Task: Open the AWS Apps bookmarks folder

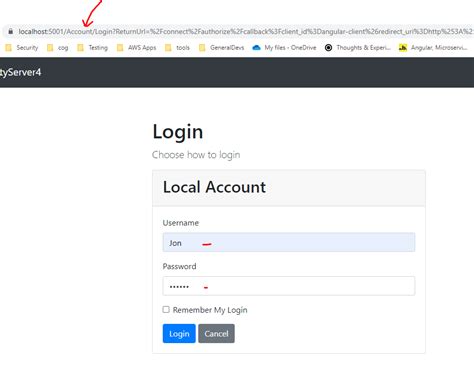Action: 137,48
